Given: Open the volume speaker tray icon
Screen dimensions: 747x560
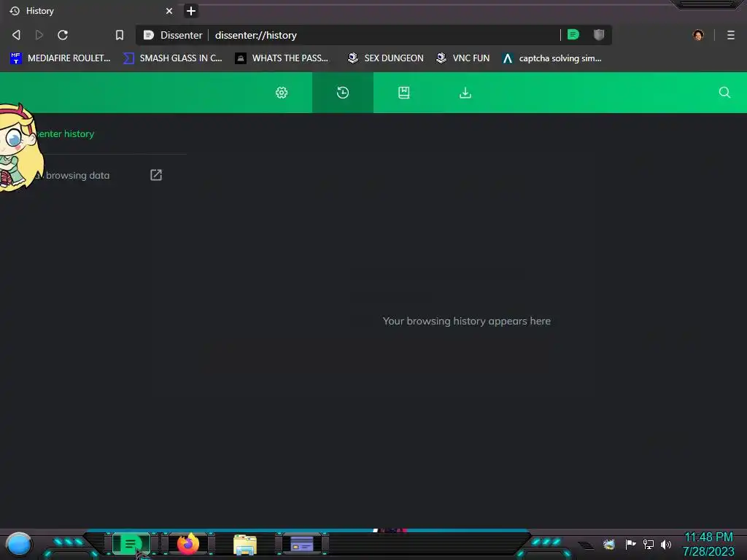Looking at the screenshot, I should click(x=665, y=544).
